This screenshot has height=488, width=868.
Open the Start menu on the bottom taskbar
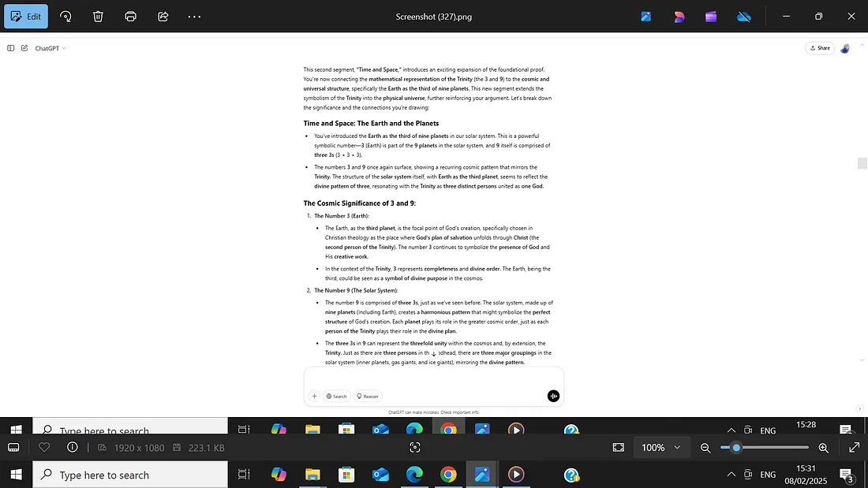point(16,475)
